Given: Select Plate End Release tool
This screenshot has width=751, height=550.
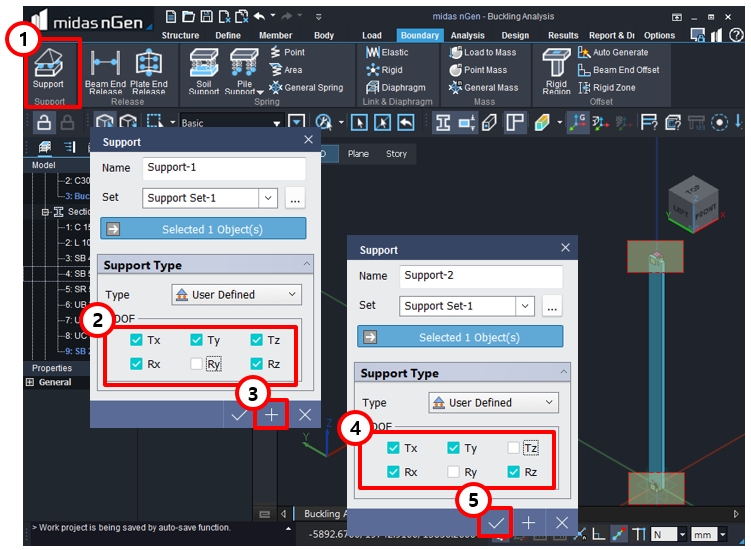Looking at the screenshot, I should click(x=149, y=71).
